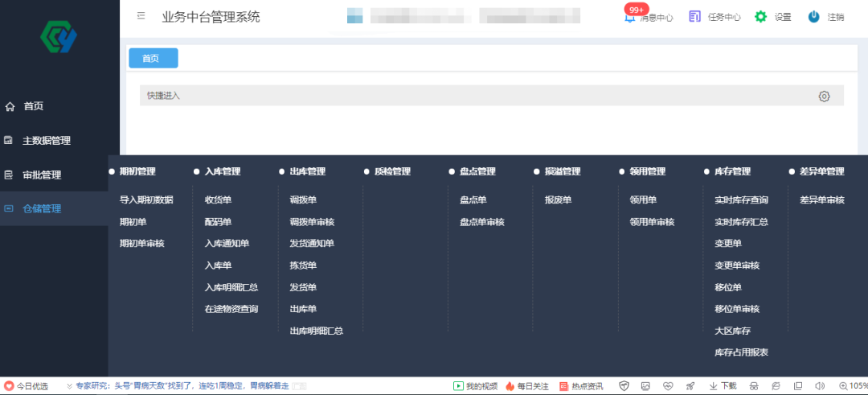The width and height of the screenshot is (868, 395).
Task: Open the 任务中心 task center
Action: pos(714,17)
